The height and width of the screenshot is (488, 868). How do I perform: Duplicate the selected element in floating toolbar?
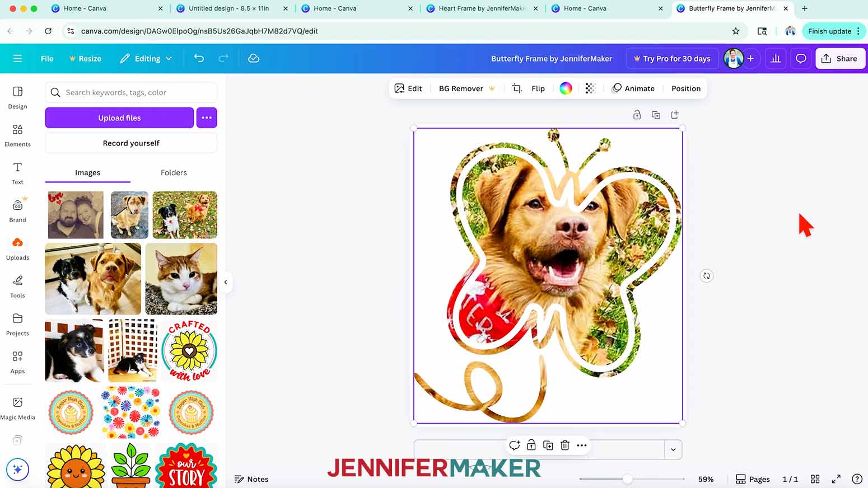pos(548,445)
